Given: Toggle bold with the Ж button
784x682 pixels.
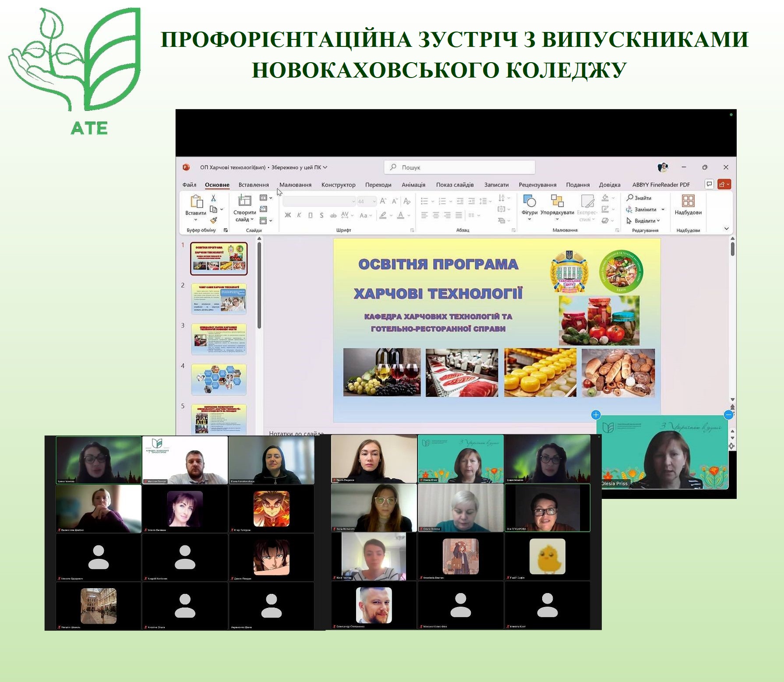Looking at the screenshot, I should (288, 215).
